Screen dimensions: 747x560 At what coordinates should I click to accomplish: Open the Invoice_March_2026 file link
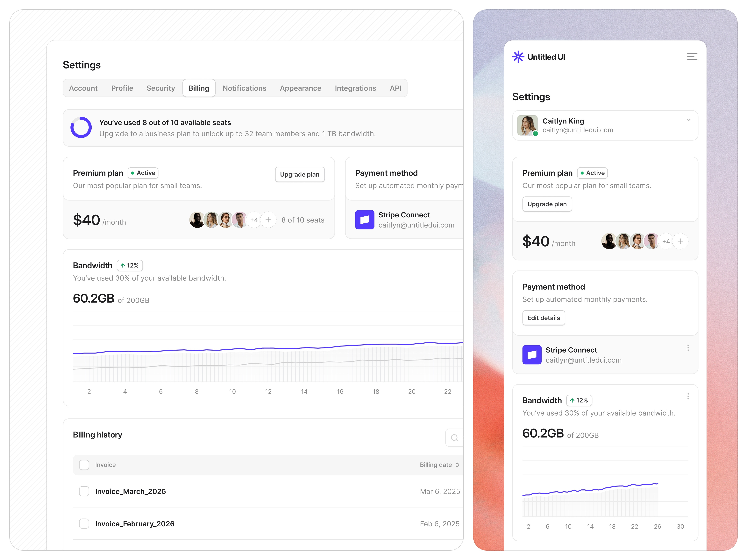(x=130, y=492)
